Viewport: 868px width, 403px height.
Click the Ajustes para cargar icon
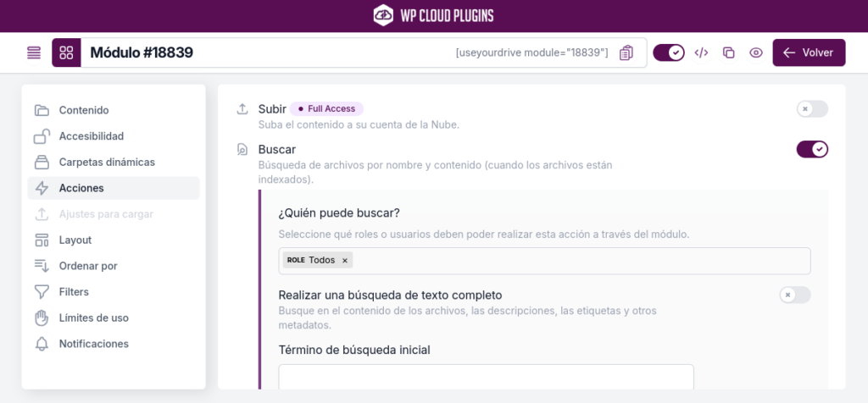pyautogui.click(x=42, y=214)
